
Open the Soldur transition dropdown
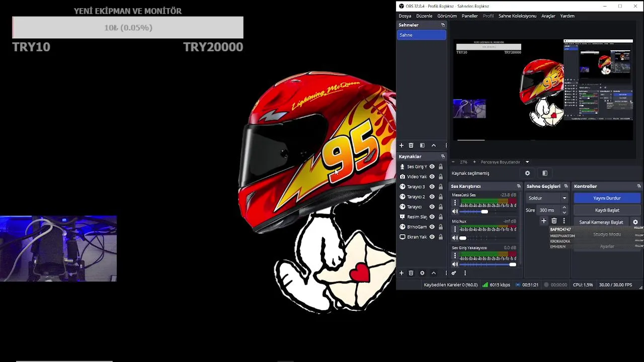546,198
